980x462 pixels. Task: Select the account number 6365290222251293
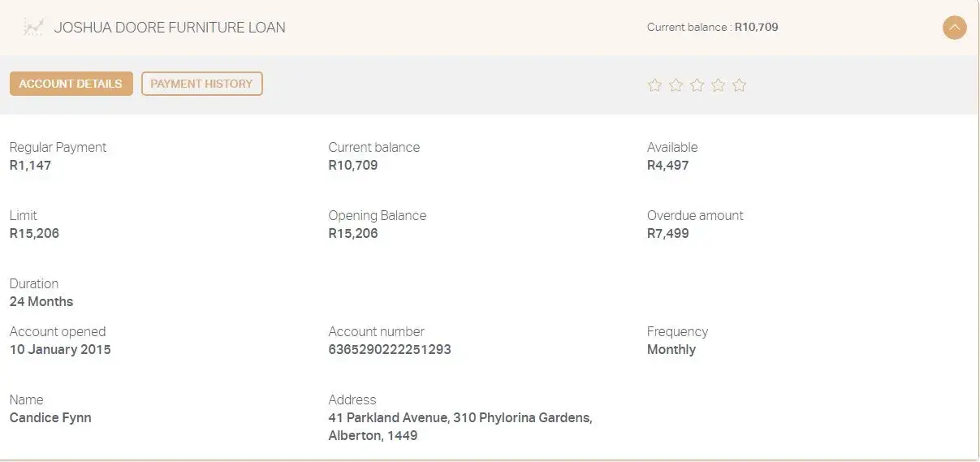click(x=390, y=350)
